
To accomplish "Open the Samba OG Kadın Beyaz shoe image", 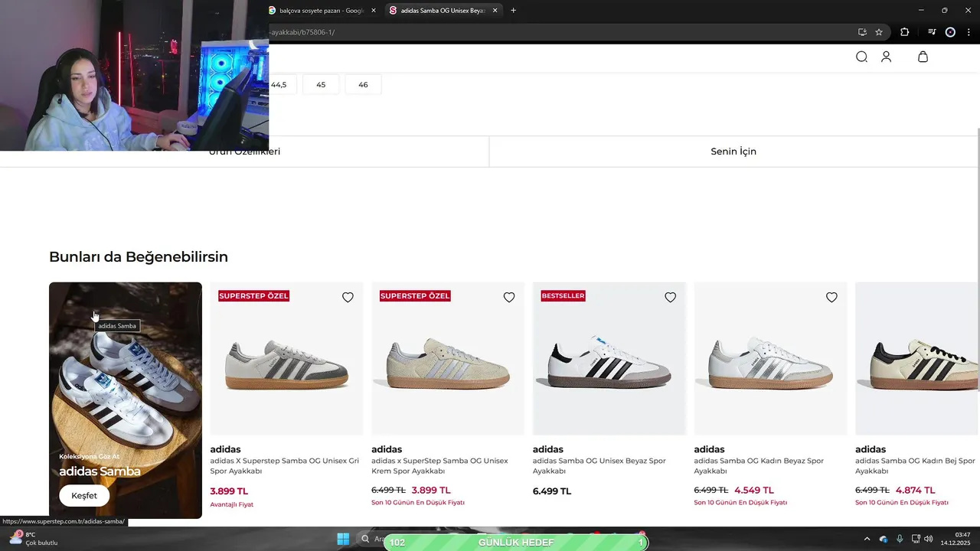I will click(770, 359).
